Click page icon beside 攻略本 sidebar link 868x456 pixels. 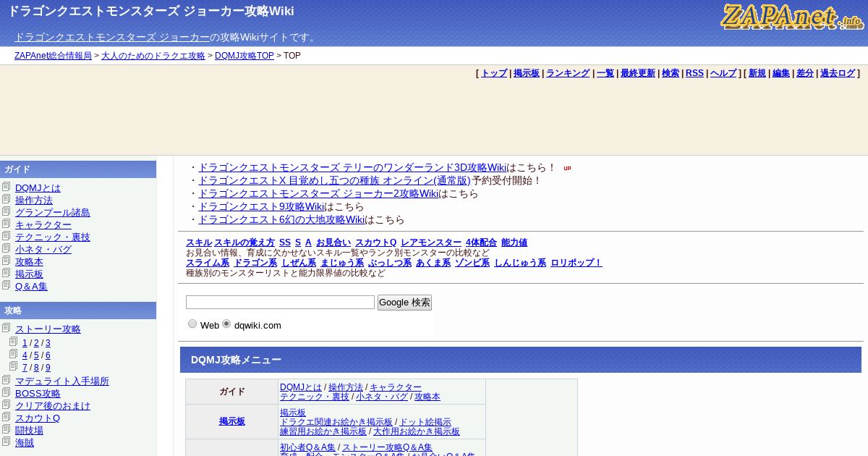coord(7,261)
